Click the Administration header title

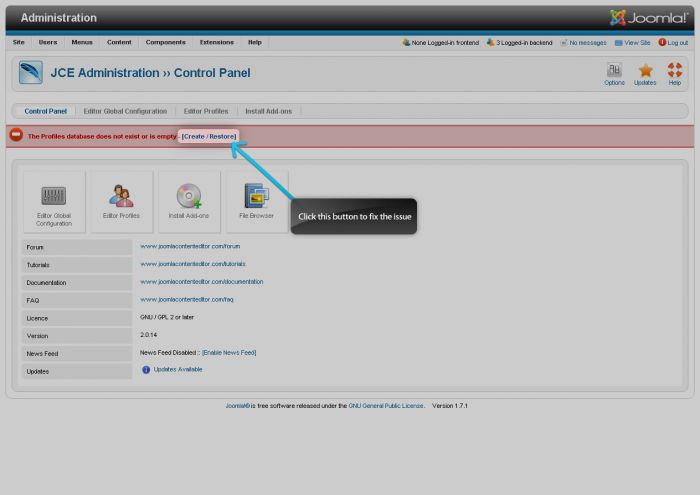pyautogui.click(x=58, y=18)
